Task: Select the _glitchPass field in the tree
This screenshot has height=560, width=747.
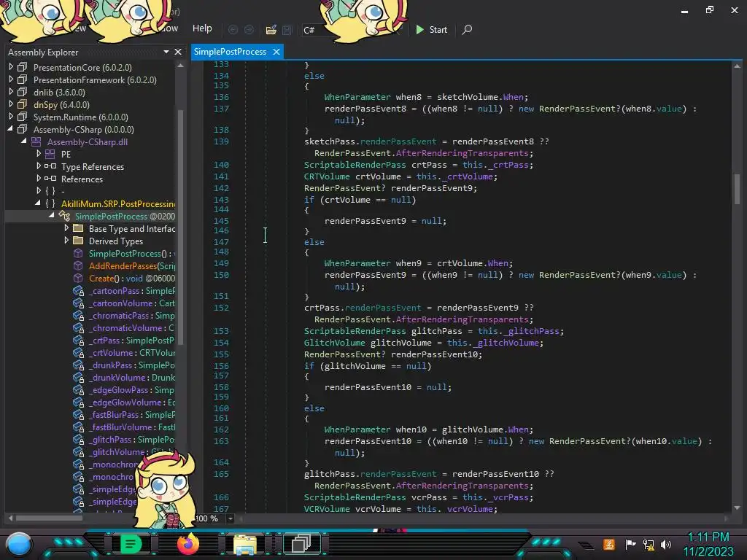Action: point(131,439)
